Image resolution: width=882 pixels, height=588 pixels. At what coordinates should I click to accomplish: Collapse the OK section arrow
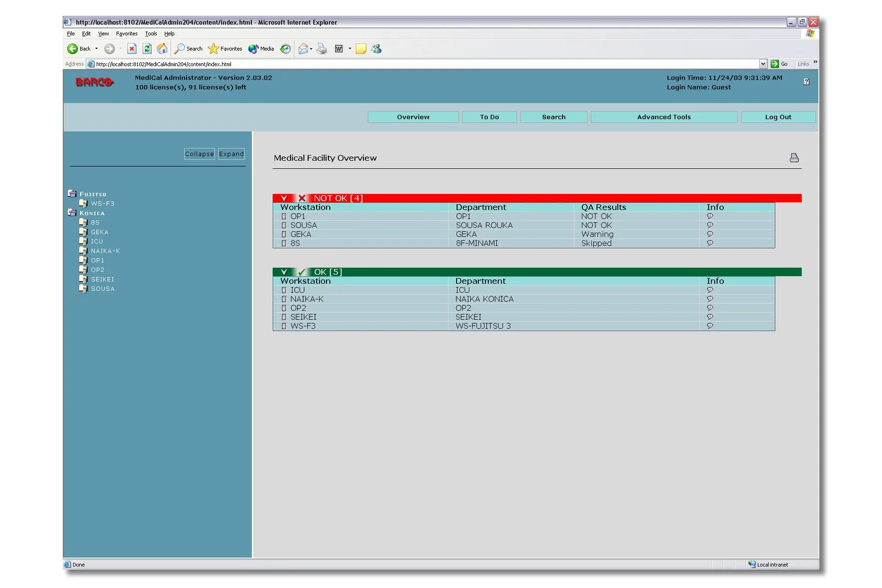point(284,272)
